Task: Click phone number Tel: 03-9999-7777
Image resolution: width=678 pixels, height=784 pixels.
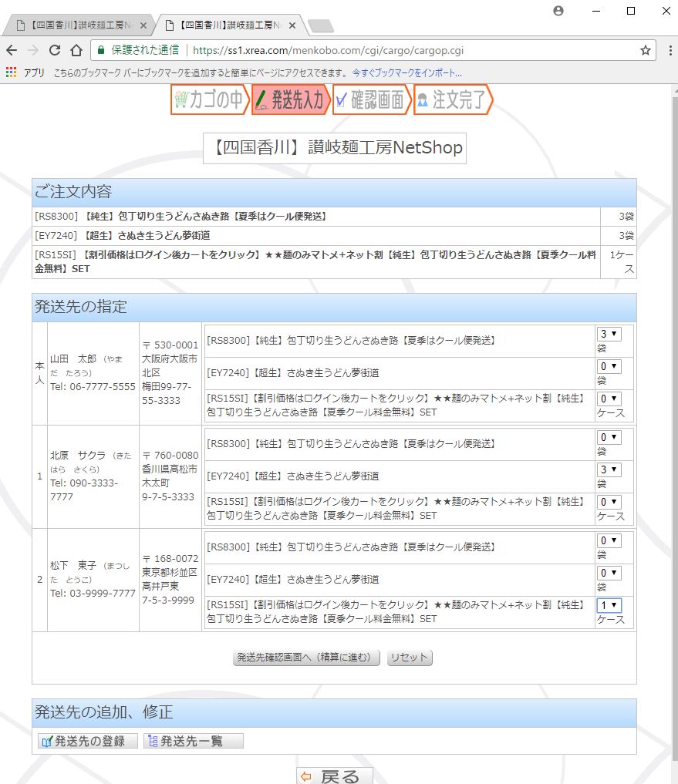Action: point(93,594)
